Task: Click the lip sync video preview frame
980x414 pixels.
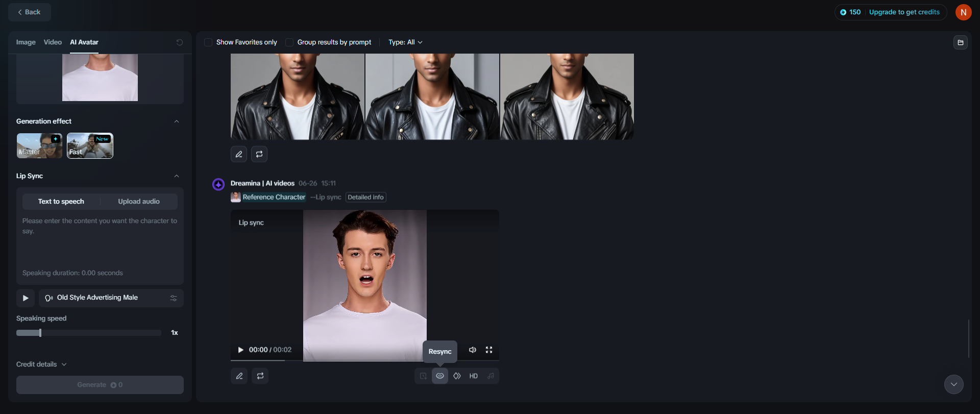Action: (x=365, y=285)
